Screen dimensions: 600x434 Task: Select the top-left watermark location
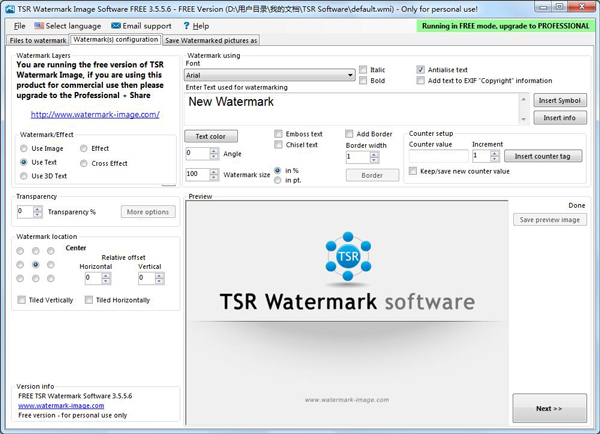[20, 251]
